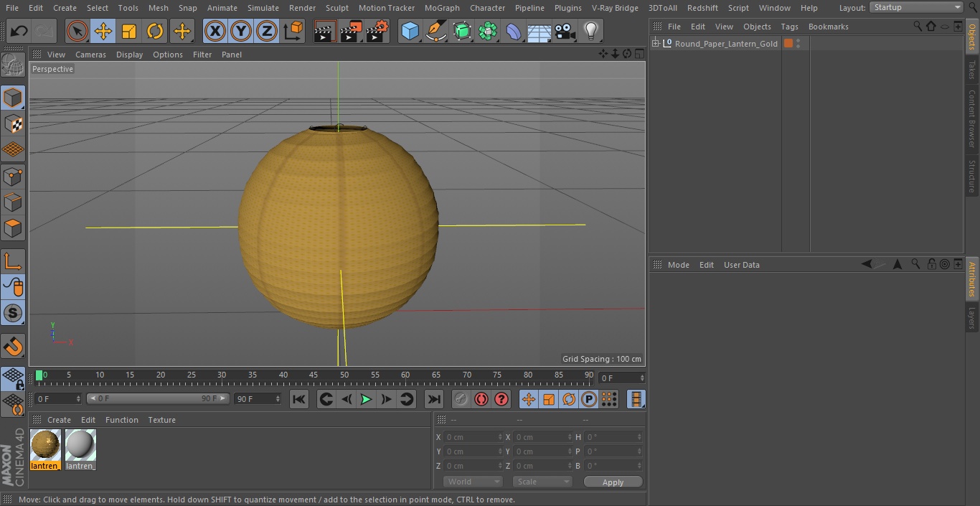
Task: Click the timeline playhead at frame 0
Action: tap(39, 375)
